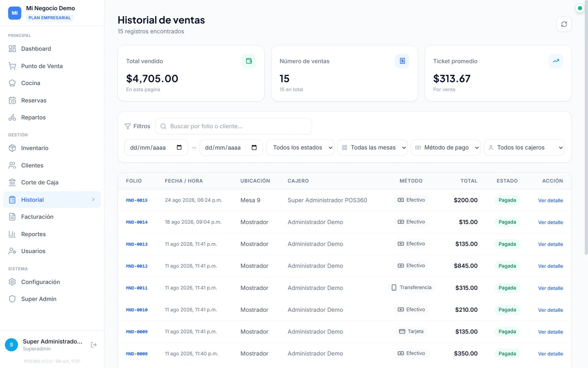
Task: Focus the search by folio or client field
Action: tap(234, 126)
